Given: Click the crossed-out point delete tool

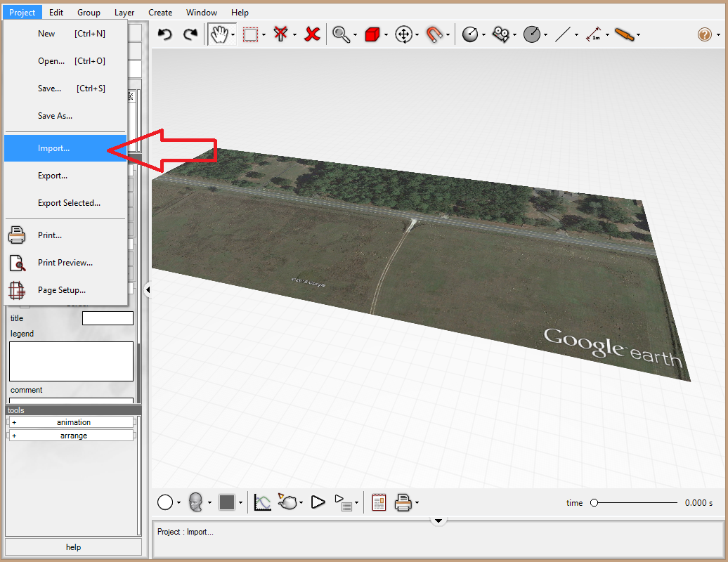Looking at the screenshot, I should [x=280, y=34].
